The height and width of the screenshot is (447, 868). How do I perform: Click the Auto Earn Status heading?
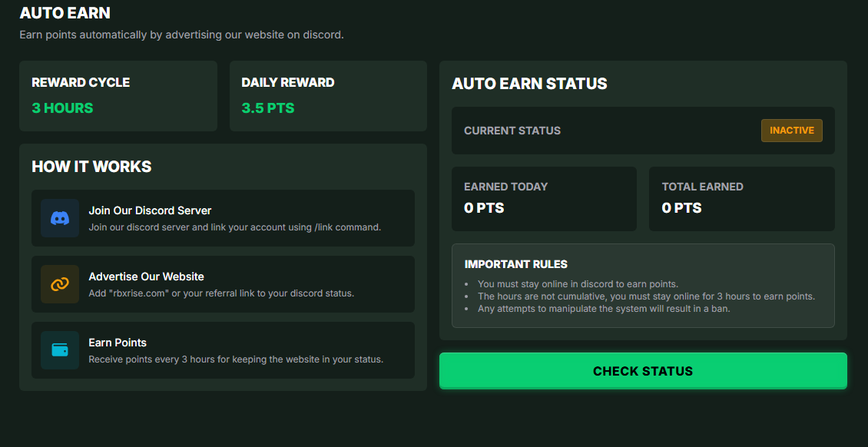point(529,84)
